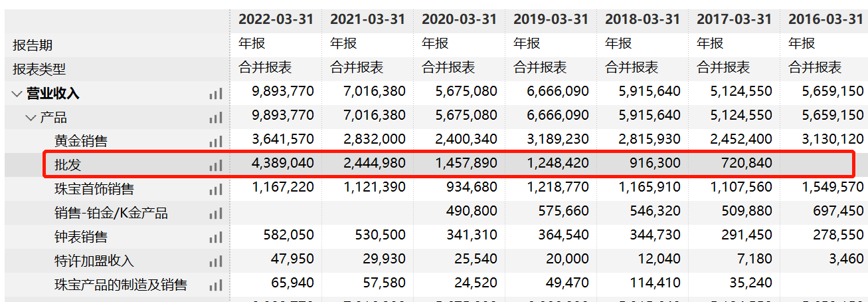
Task: Click 钟表销售 value 582,050
Action: [289, 235]
